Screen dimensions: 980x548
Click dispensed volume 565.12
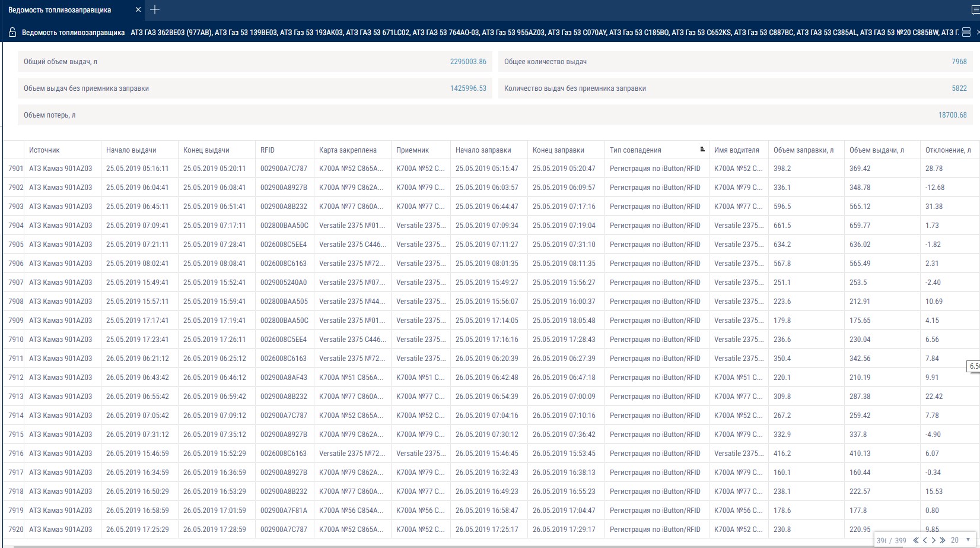(x=860, y=207)
